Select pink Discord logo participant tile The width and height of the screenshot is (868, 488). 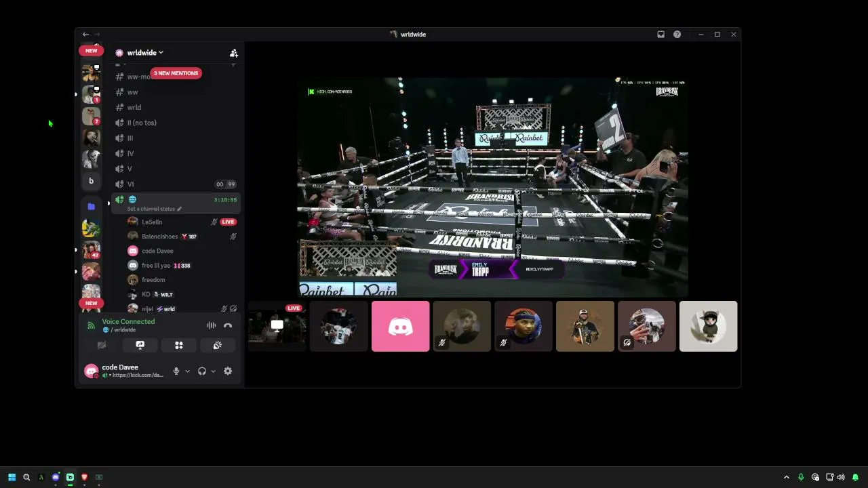(400, 327)
